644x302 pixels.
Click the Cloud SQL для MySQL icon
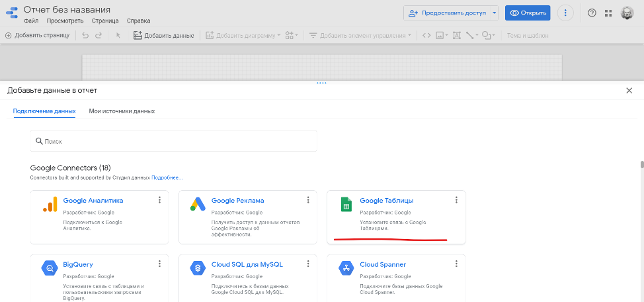(x=198, y=268)
